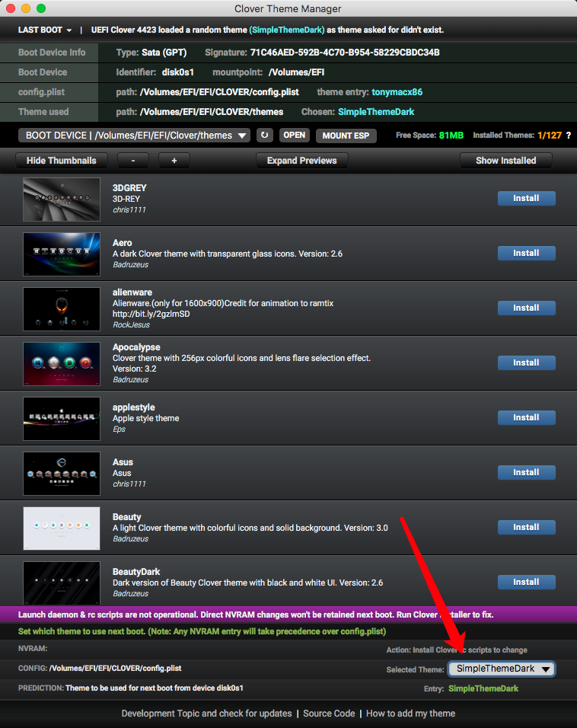Open Development Topic and check for updates link
This screenshot has height=728, width=577.
pos(206,714)
